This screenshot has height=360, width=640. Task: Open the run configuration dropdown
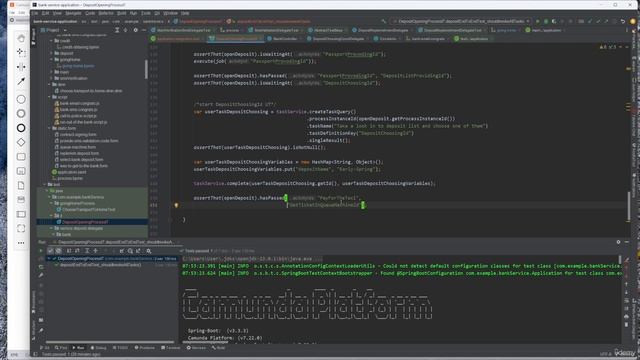coord(461,21)
